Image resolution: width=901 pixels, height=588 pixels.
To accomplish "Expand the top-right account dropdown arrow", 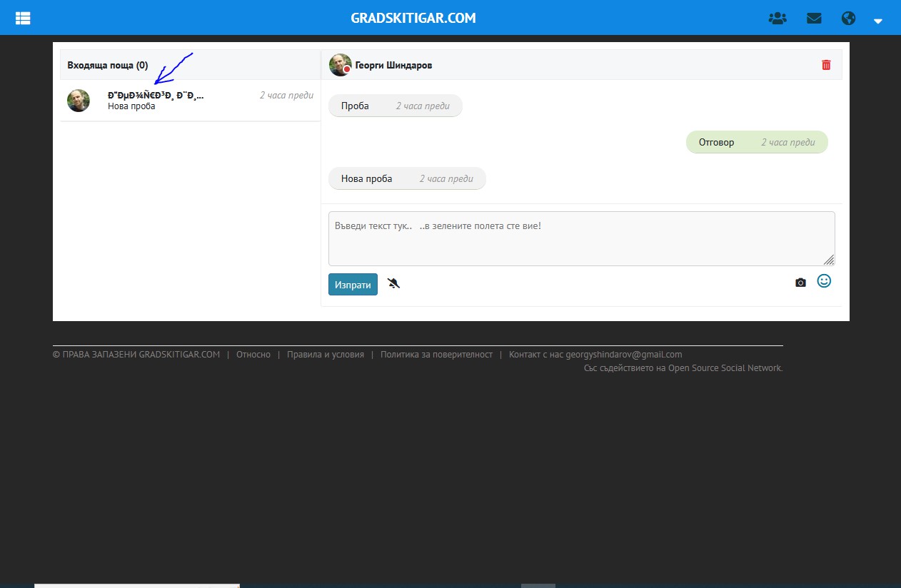I will pyautogui.click(x=878, y=21).
